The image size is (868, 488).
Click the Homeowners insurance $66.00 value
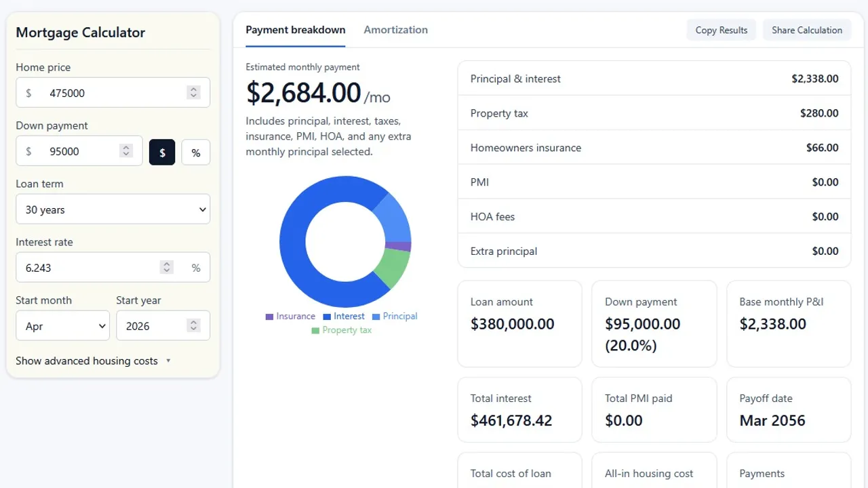point(823,148)
